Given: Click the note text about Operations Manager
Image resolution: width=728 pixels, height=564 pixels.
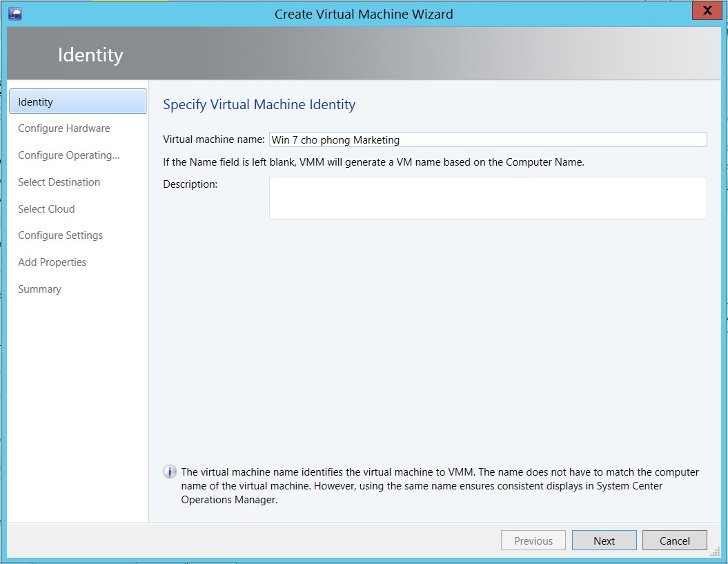Looking at the screenshot, I should coord(440,486).
